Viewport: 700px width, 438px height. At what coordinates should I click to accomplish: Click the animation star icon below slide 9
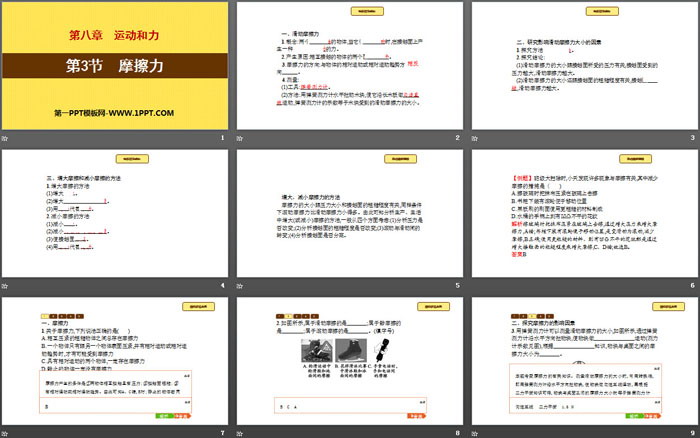point(476,431)
